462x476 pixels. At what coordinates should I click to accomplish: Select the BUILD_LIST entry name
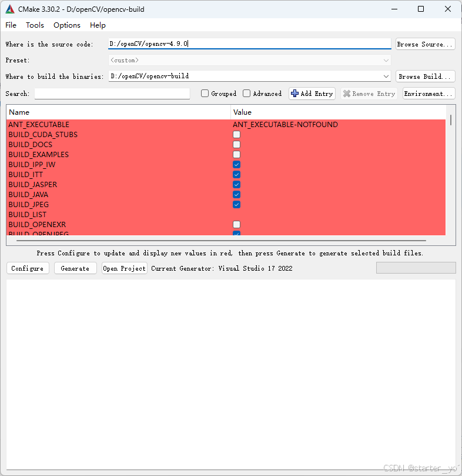point(28,215)
